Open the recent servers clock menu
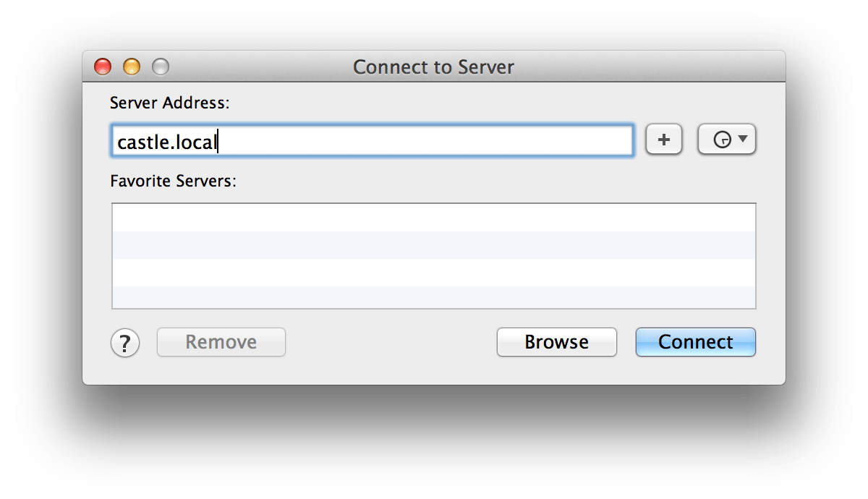868x499 pixels. click(726, 140)
